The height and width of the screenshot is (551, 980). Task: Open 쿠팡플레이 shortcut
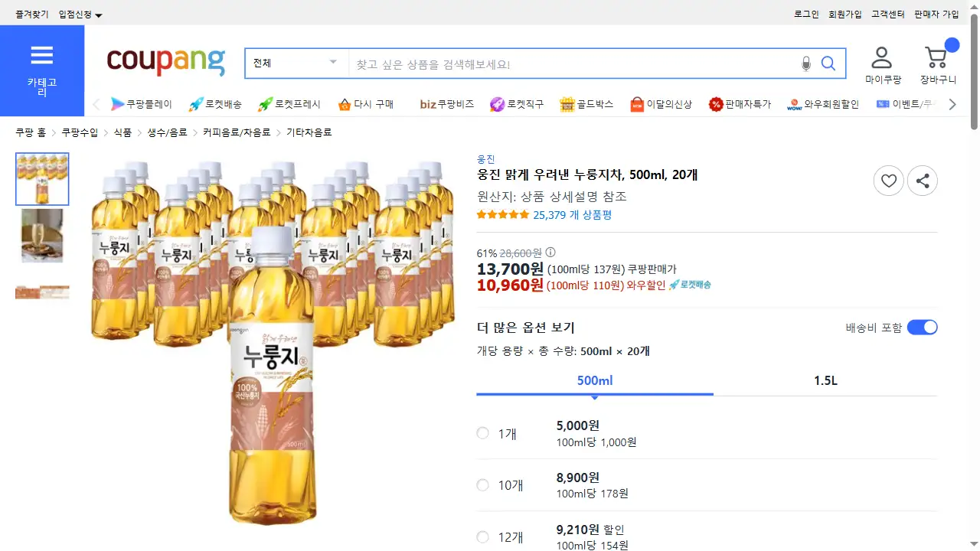(x=142, y=104)
